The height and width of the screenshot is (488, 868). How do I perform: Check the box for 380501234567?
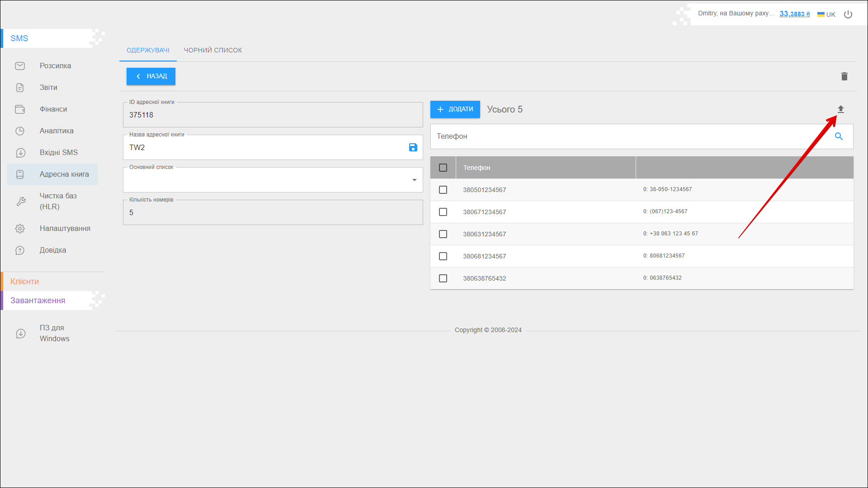coord(443,190)
